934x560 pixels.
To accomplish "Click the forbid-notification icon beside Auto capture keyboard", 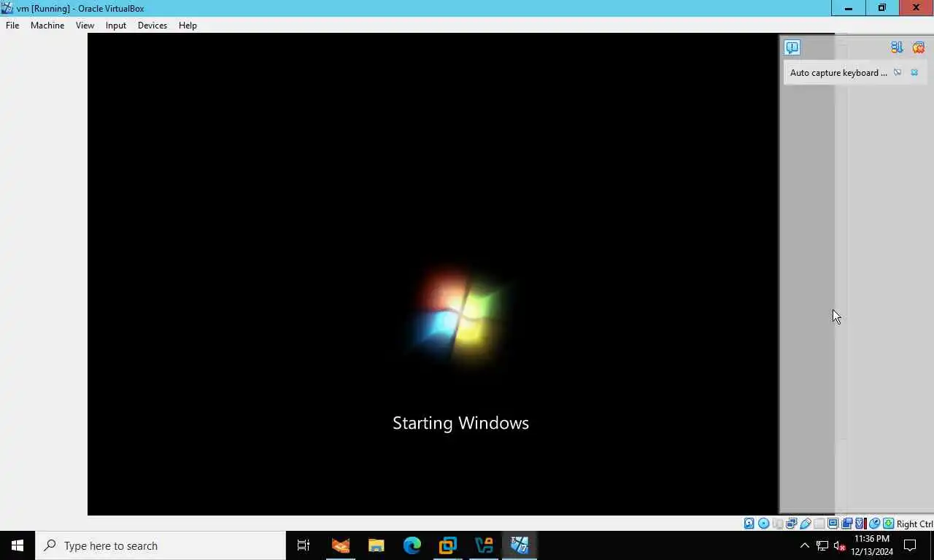I will click(898, 72).
